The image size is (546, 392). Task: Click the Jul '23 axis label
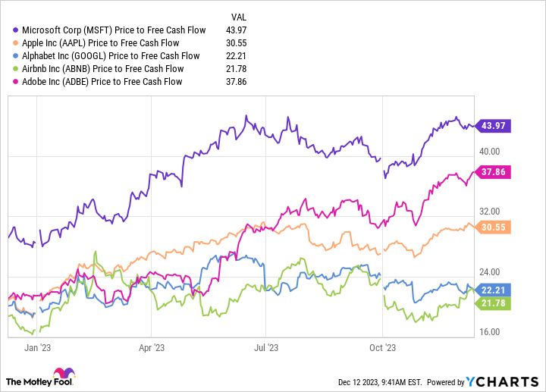click(x=266, y=348)
